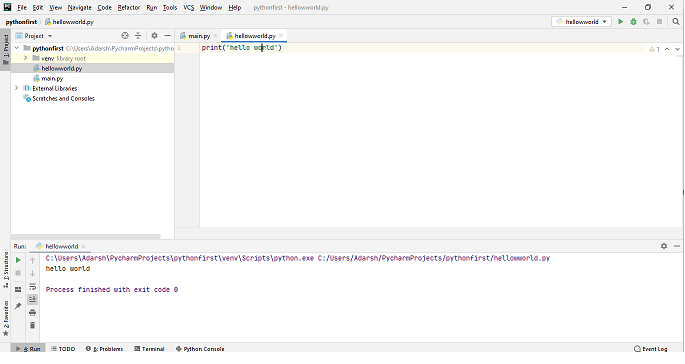Run helloworld with the green toolbar play button
Screen dimensions: 685x364
click(x=620, y=21)
